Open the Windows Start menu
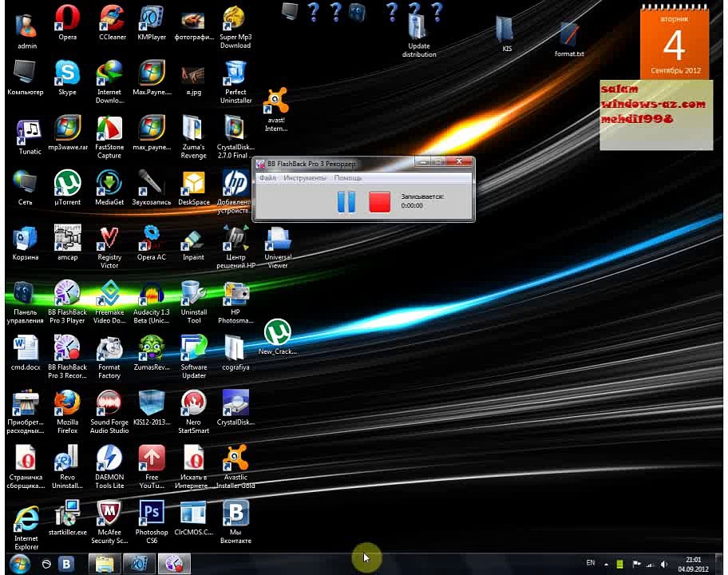This screenshot has height=575, width=728. click(x=19, y=564)
